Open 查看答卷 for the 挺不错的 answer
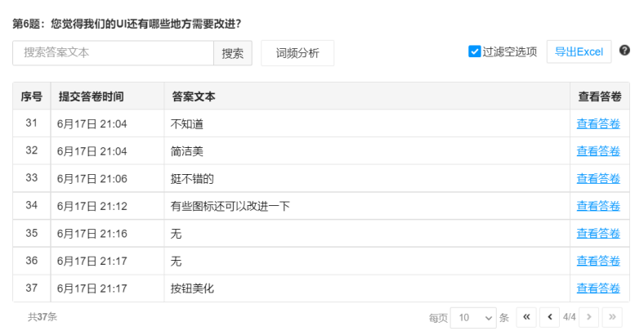Viewport: 644px width, 331px height. pyautogui.click(x=598, y=179)
